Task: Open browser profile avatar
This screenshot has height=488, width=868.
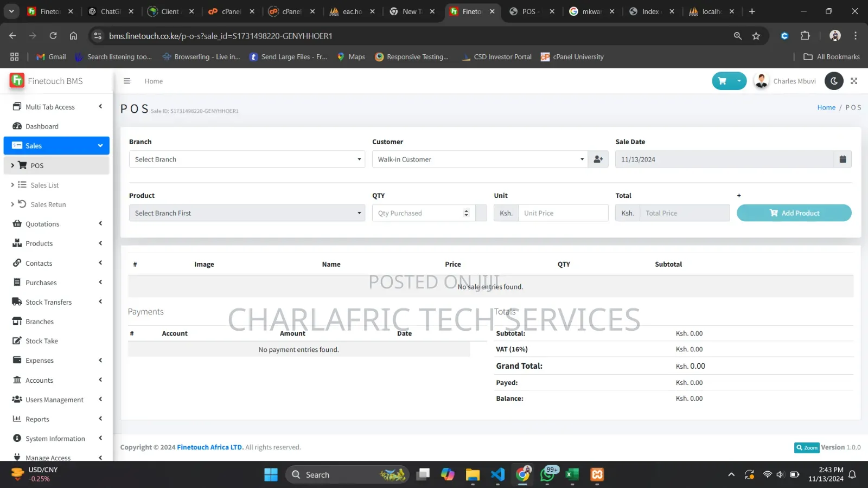Action: pyautogui.click(x=835, y=36)
